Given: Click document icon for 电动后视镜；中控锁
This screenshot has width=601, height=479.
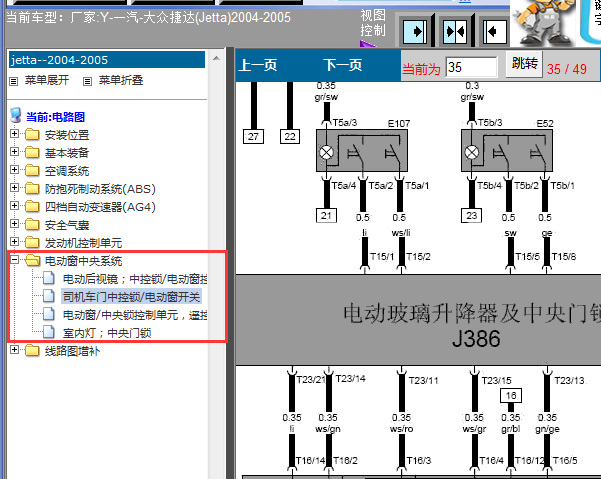Looking at the screenshot, I should point(49,278).
